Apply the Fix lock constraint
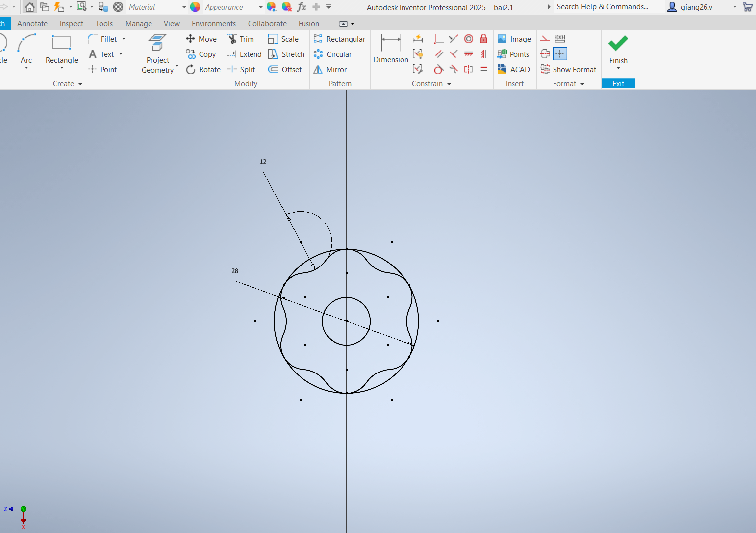This screenshot has width=756, height=533. click(x=484, y=39)
